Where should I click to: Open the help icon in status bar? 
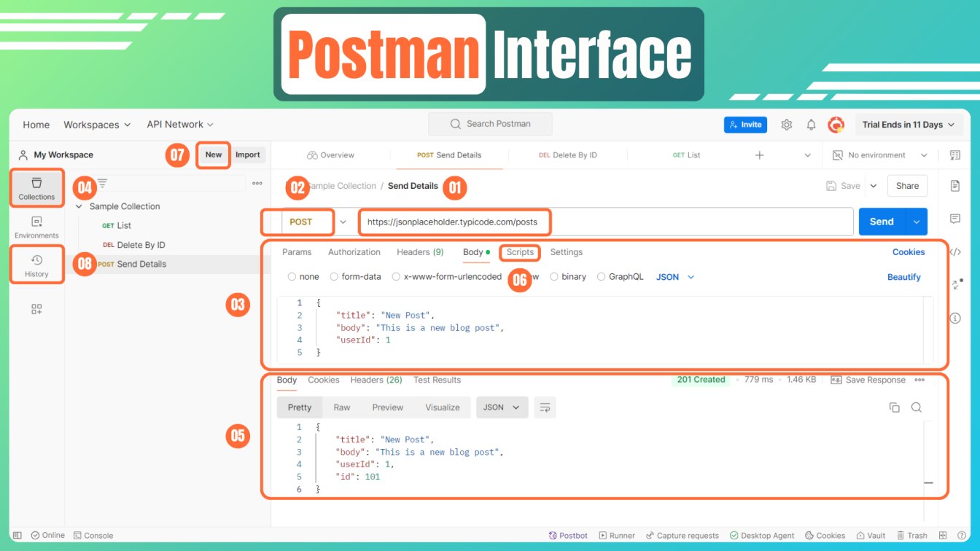click(962, 535)
